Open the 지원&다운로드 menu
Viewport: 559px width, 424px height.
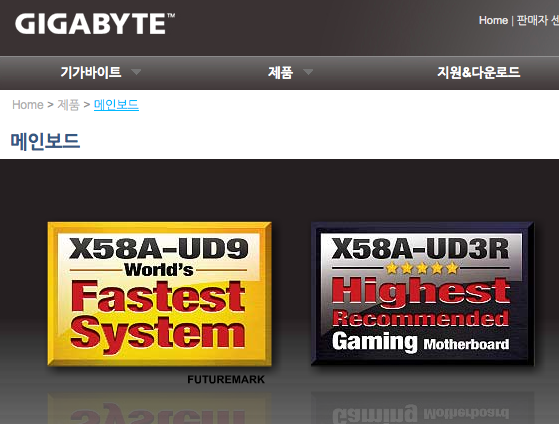478,72
